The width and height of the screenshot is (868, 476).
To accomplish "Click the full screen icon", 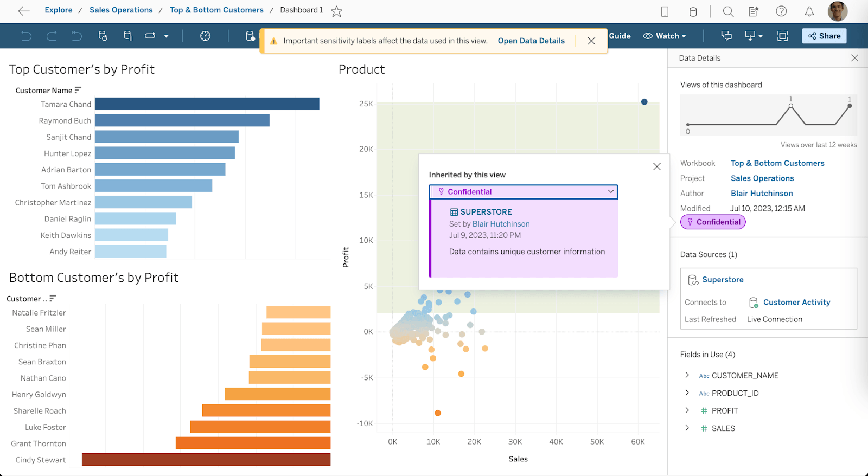I will click(x=782, y=36).
